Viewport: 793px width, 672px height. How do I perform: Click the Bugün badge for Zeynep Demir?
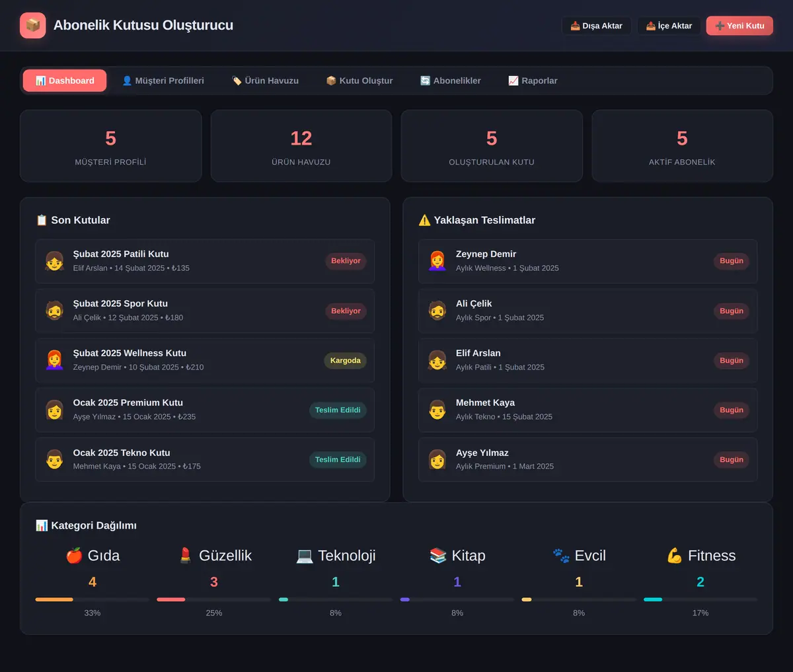(732, 261)
